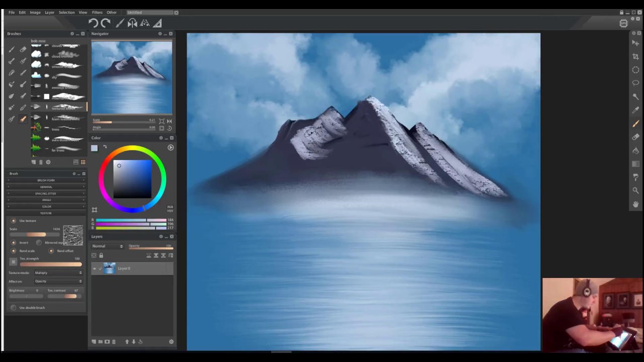Open the Filters menu
This screenshot has height=362, width=644.
(97, 13)
